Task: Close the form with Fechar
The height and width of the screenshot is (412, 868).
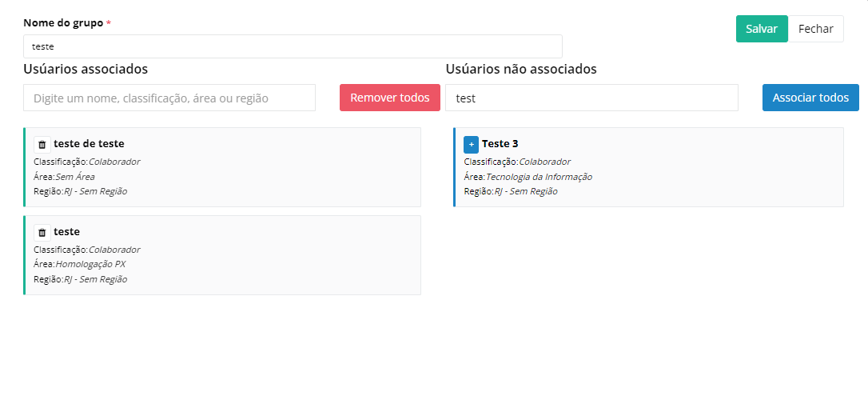Action: [815, 29]
